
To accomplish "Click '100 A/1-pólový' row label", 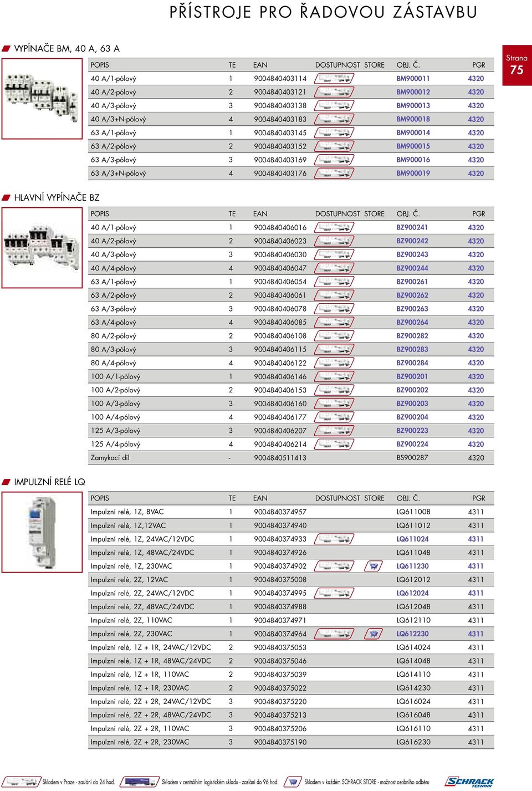I will point(115,377).
